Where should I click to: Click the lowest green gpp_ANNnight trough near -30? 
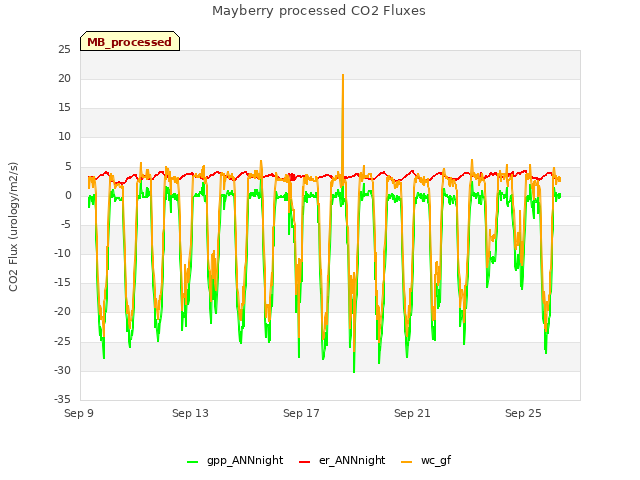(354, 371)
